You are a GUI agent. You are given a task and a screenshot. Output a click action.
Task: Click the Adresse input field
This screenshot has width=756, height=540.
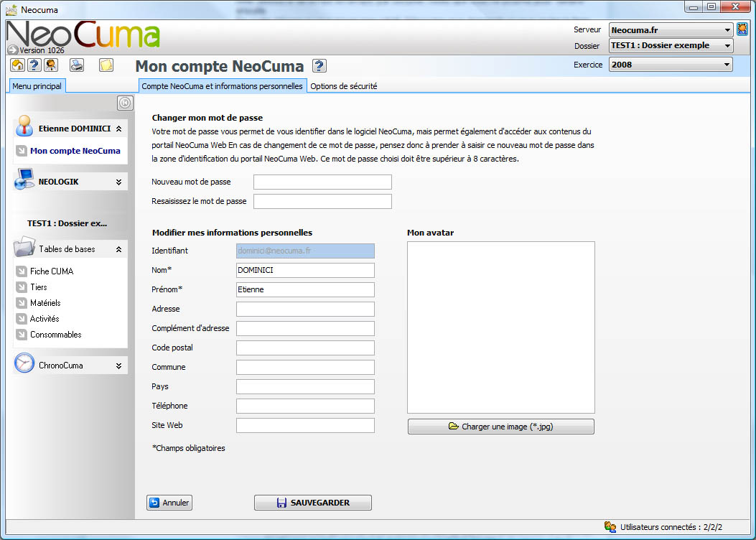[305, 309]
